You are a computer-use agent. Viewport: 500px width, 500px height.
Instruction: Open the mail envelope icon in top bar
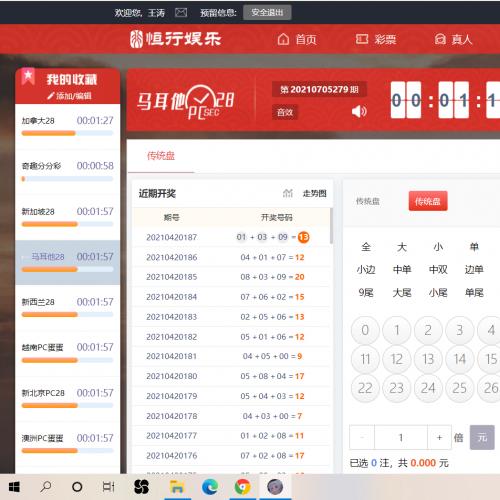pyautogui.click(x=181, y=13)
